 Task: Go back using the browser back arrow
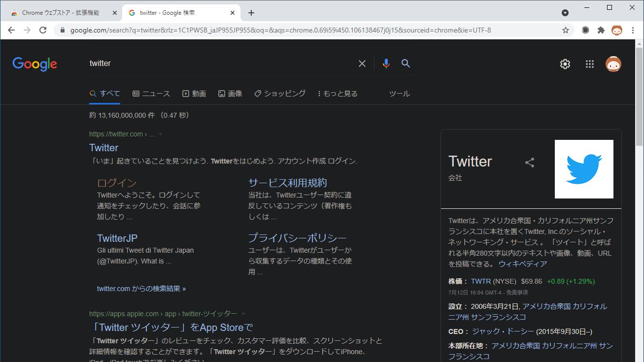pos(11,30)
